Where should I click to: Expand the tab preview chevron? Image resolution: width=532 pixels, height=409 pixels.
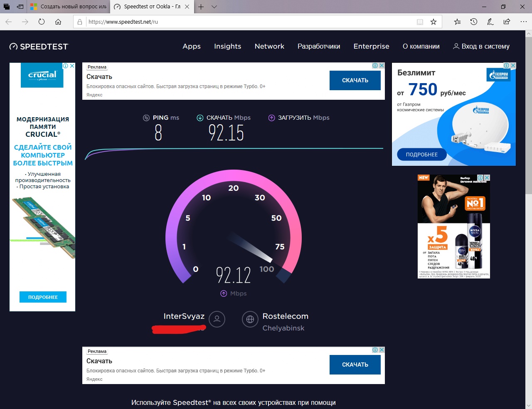pos(214,7)
